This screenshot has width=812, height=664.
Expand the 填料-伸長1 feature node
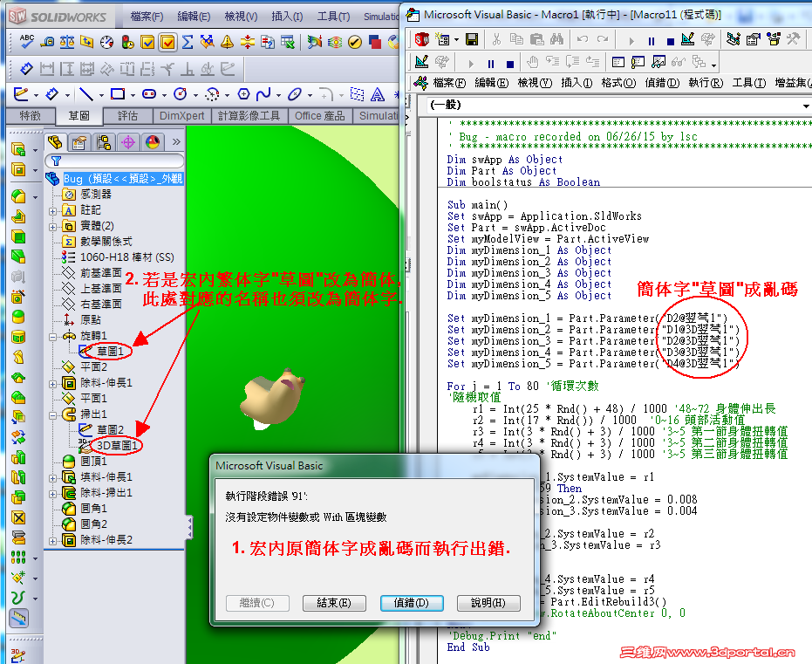click(x=53, y=478)
